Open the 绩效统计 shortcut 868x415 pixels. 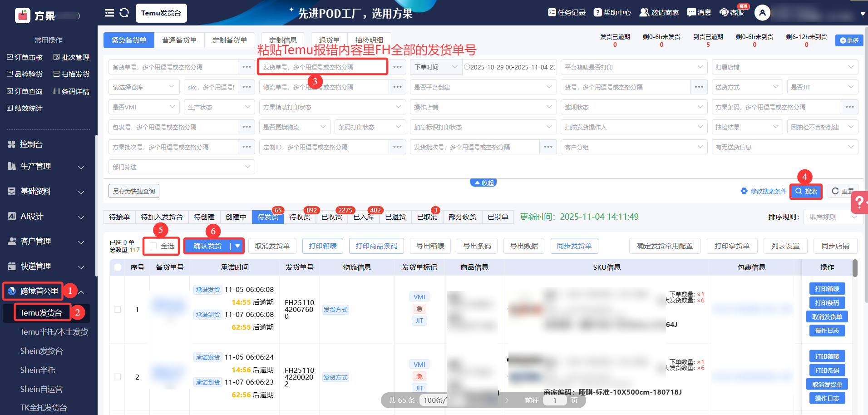(x=25, y=108)
